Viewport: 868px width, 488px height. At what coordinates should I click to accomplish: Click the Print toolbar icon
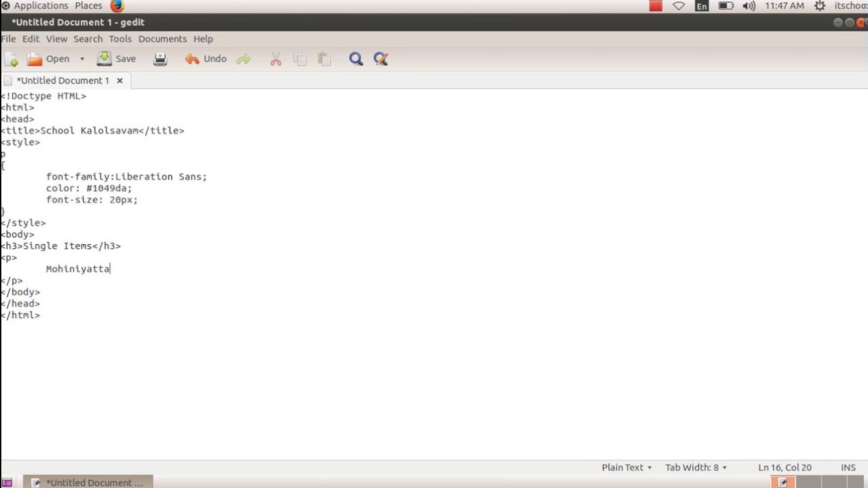tap(160, 59)
